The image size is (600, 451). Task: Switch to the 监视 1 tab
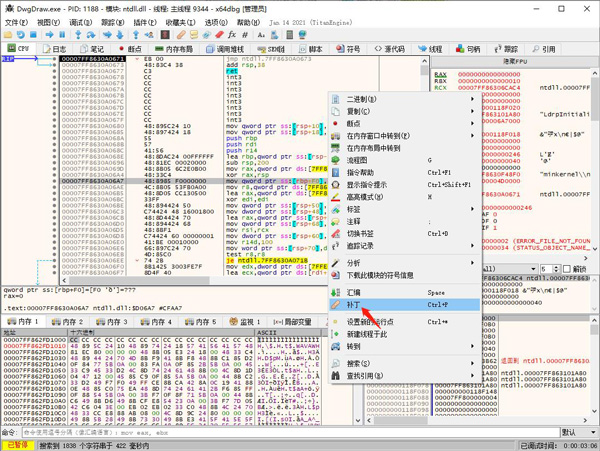(x=245, y=322)
